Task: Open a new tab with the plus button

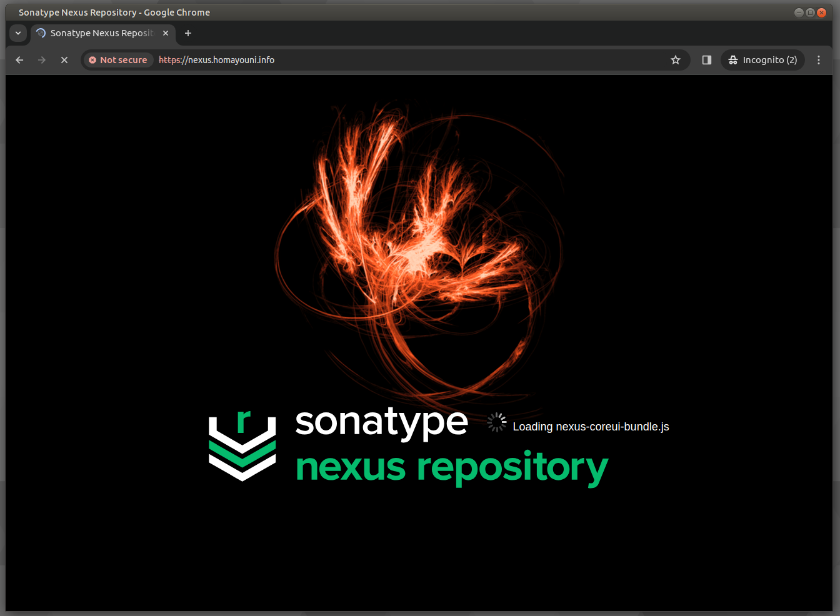Action: click(x=188, y=33)
